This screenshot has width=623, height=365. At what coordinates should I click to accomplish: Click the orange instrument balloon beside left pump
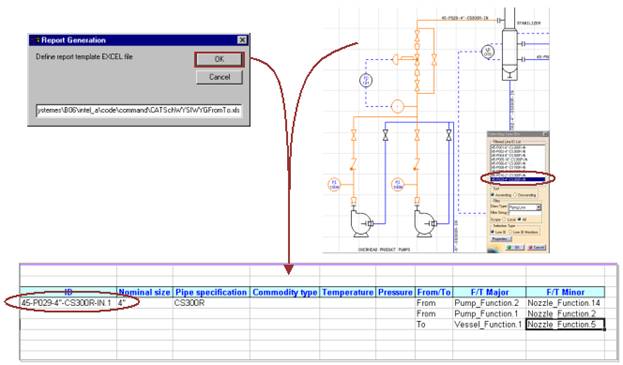[x=334, y=185]
